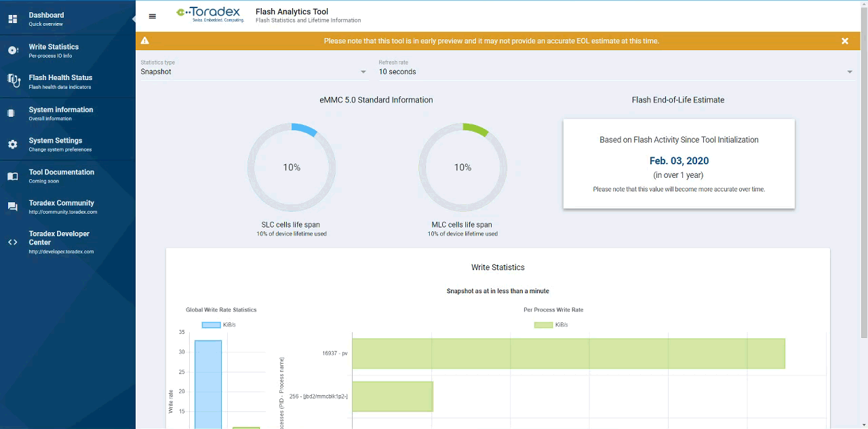Viewport: 868px width, 429px height.
Task: Click the System information chip icon
Action: [11, 113]
